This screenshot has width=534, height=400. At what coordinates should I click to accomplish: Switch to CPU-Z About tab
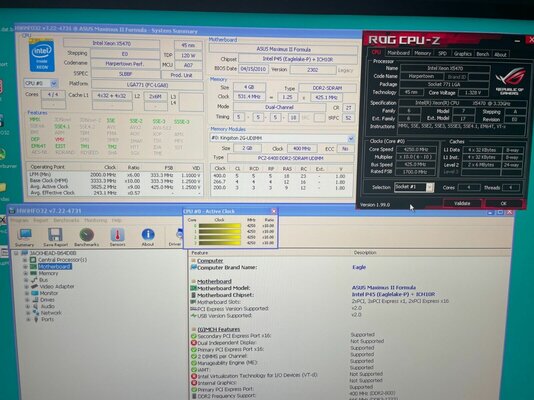coord(500,54)
